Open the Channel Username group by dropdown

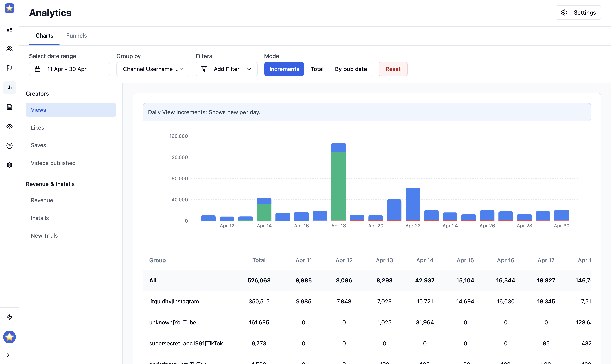153,69
